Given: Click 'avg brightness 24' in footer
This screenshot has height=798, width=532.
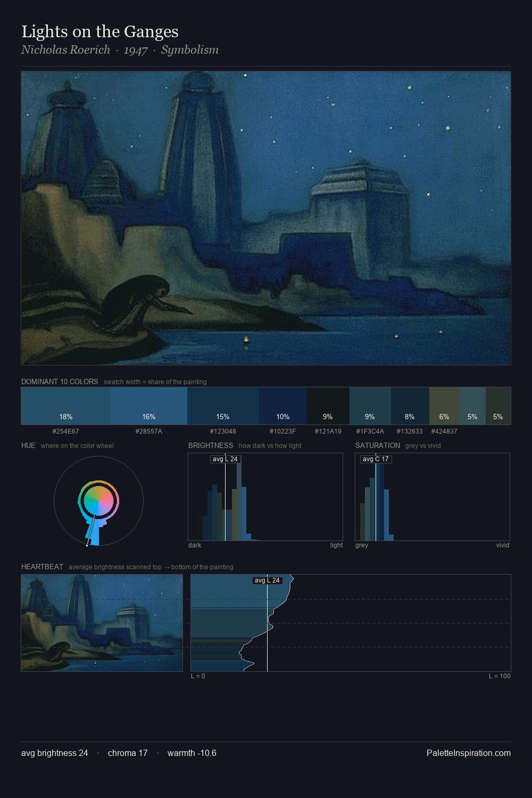Looking at the screenshot, I should [55, 753].
